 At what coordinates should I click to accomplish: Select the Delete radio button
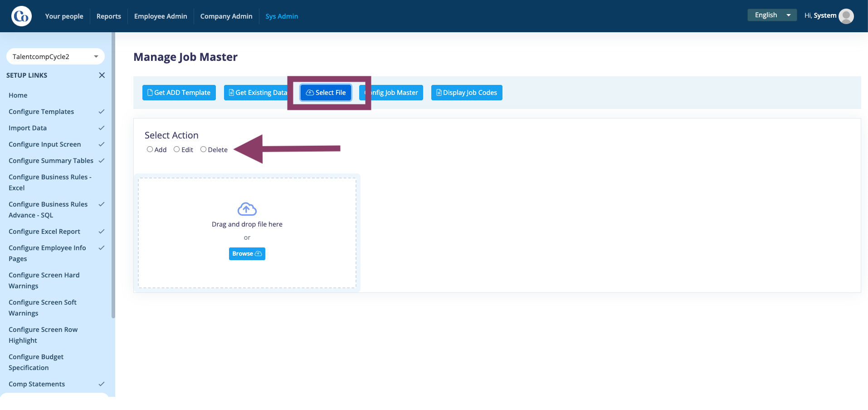pos(203,149)
